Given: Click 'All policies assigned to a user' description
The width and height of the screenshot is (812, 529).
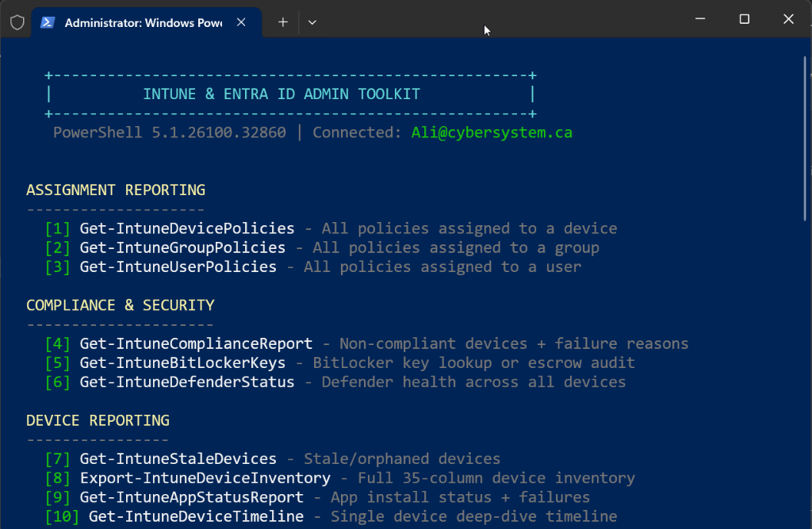Looking at the screenshot, I should coord(442,266).
